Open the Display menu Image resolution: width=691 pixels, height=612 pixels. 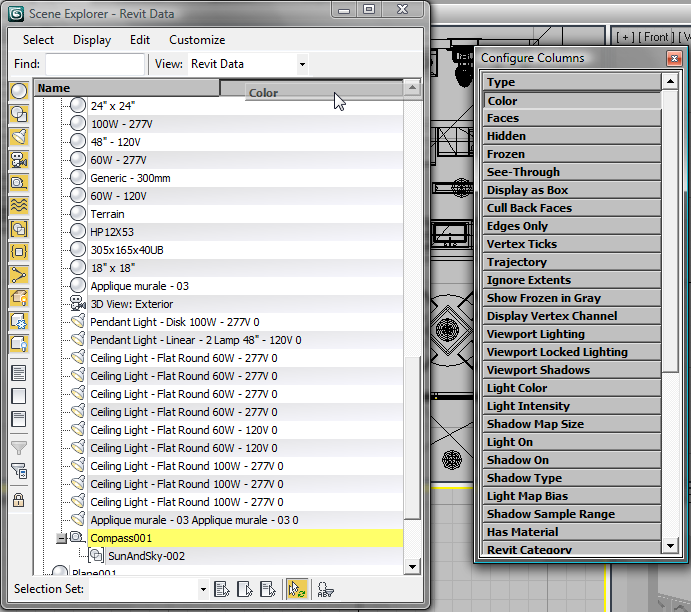click(92, 40)
